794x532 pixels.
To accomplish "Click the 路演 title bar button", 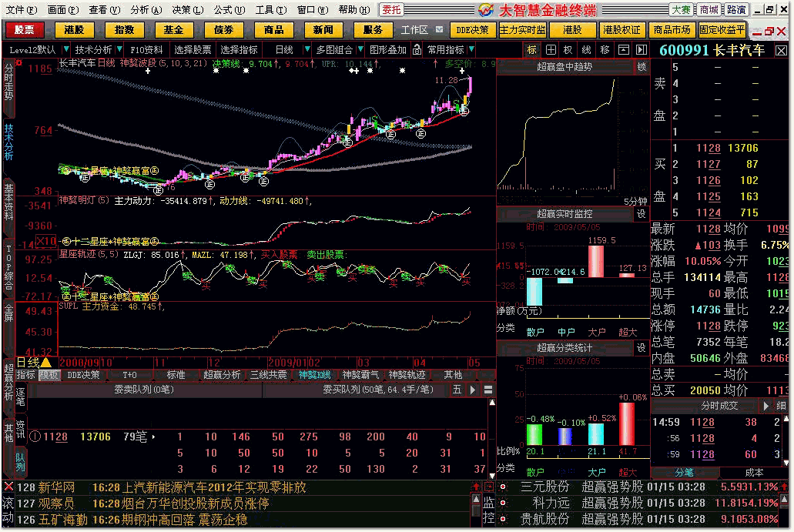I will pos(735,9).
